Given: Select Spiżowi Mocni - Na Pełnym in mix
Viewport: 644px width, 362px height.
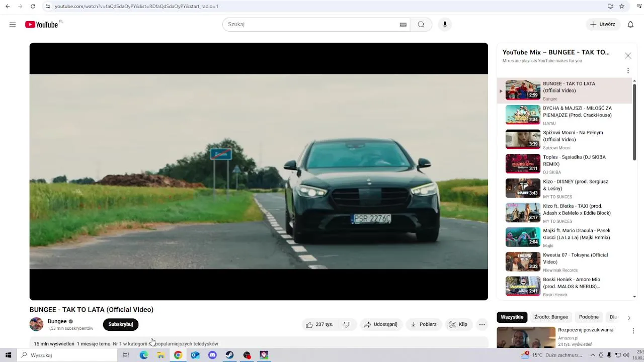Looking at the screenshot, I should pyautogui.click(x=563, y=139).
